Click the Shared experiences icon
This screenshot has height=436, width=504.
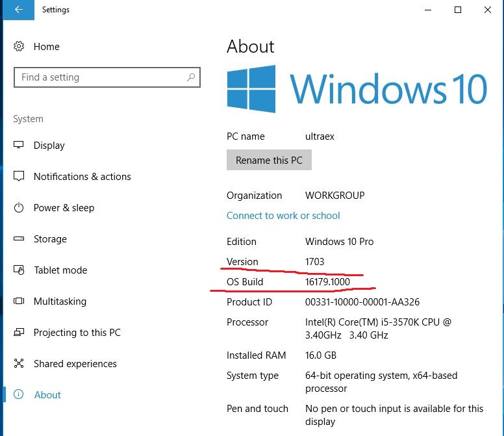pos(19,363)
